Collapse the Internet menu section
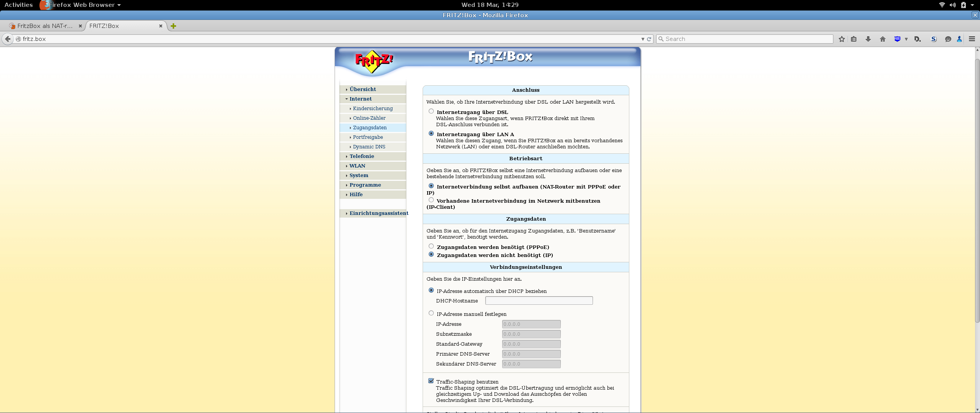Image resolution: width=980 pixels, height=413 pixels. tap(360, 99)
